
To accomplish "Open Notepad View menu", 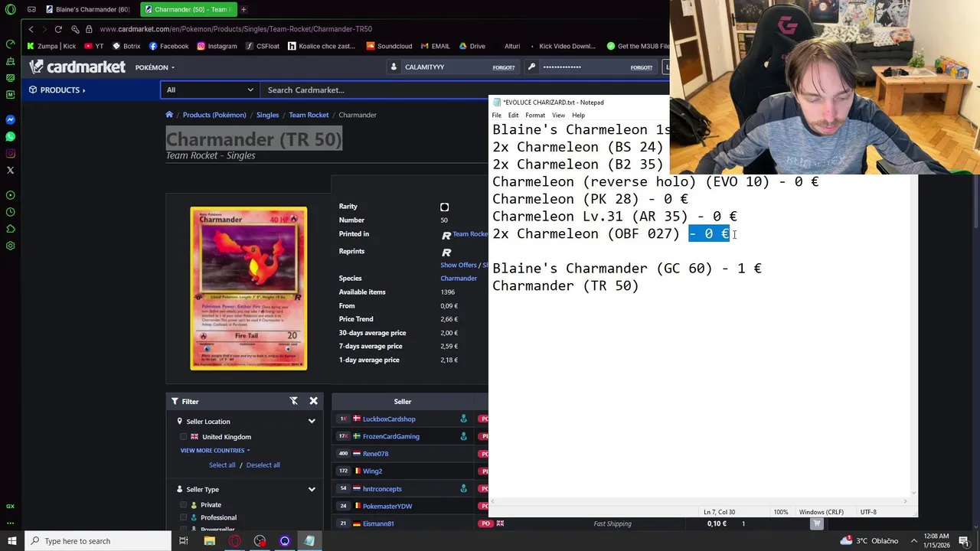I will pos(559,116).
